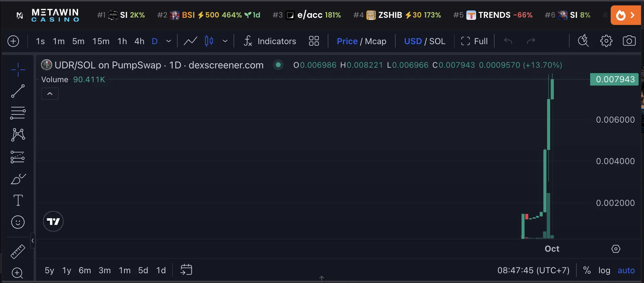
Task: Select the ruler measure tool
Action: pos(18,252)
